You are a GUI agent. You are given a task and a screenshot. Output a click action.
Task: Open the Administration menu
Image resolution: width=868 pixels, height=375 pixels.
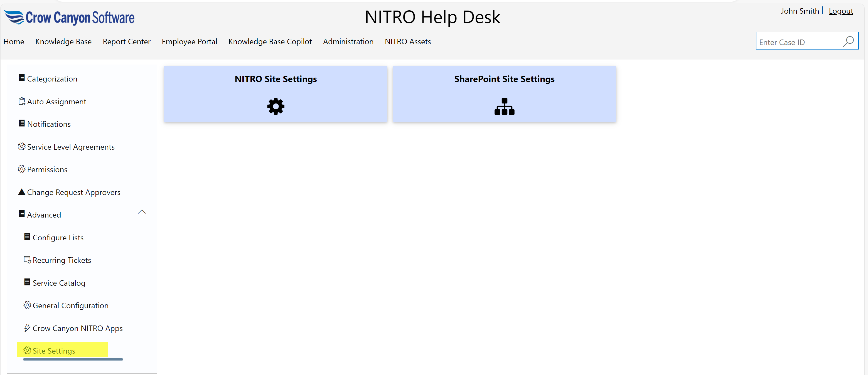[348, 41]
